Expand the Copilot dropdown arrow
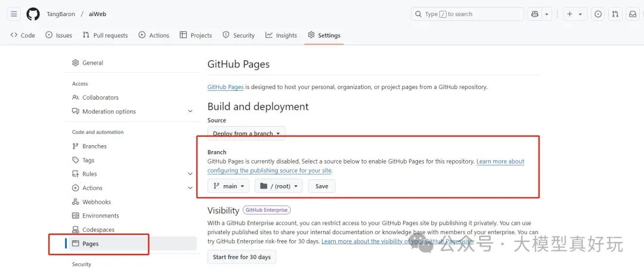The height and width of the screenshot is (270, 644). pyautogui.click(x=547, y=14)
